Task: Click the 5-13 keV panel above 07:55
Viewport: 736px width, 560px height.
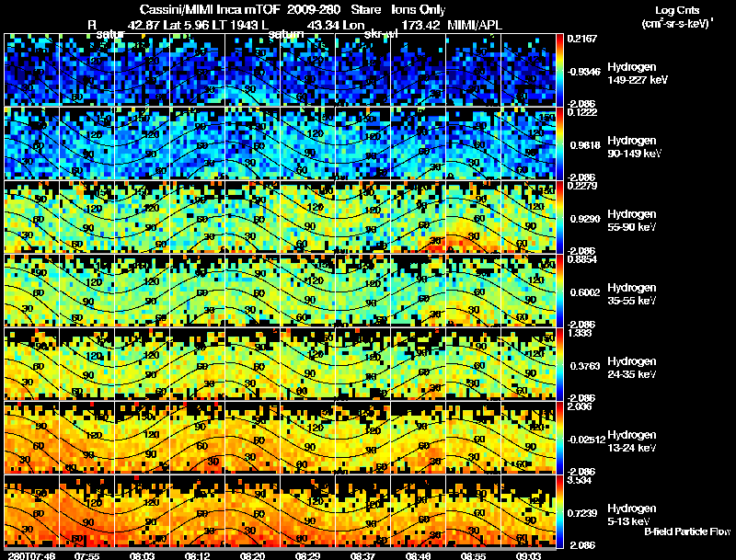Action: coord(86,510)
